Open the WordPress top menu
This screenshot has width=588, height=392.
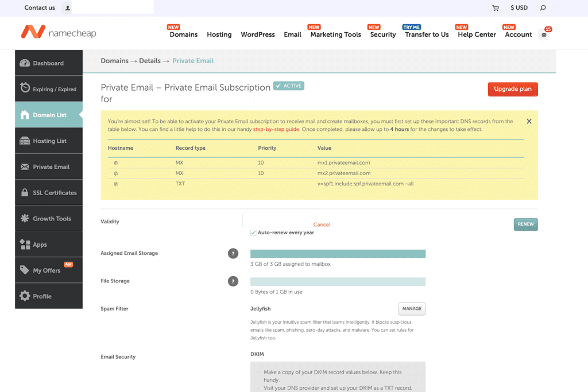[258, 34]
